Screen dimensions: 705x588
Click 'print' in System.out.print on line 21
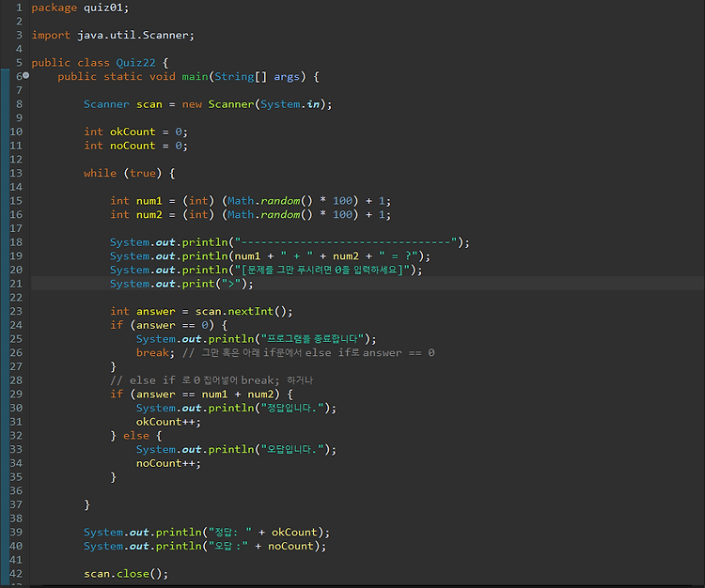click(197, 284)
